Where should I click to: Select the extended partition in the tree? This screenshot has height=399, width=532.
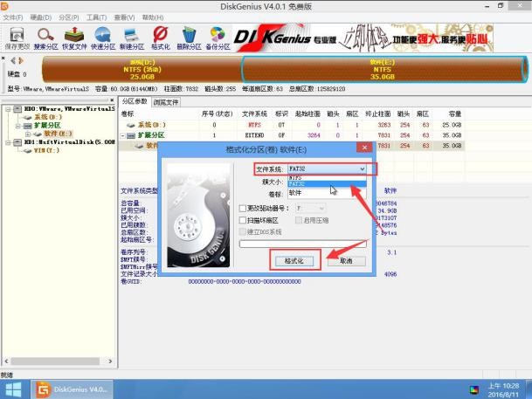coord(47,126)
